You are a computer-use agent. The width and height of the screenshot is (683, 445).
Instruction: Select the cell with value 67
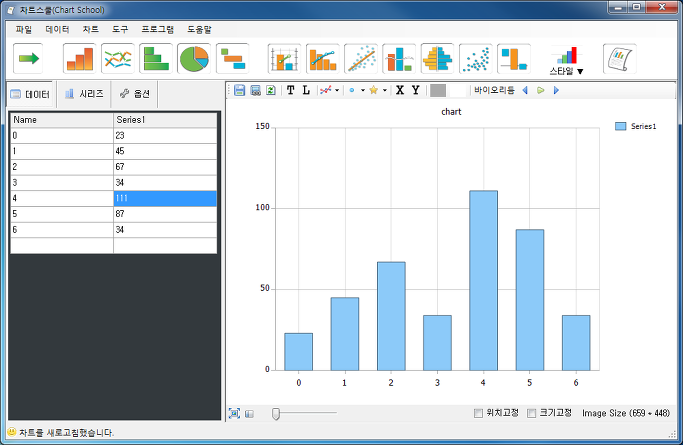pyautogui.click(x=165, y=167)
